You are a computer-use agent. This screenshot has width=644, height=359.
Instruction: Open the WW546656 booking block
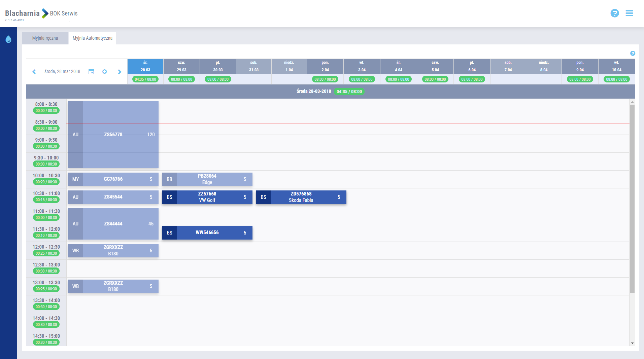point(207,233)
